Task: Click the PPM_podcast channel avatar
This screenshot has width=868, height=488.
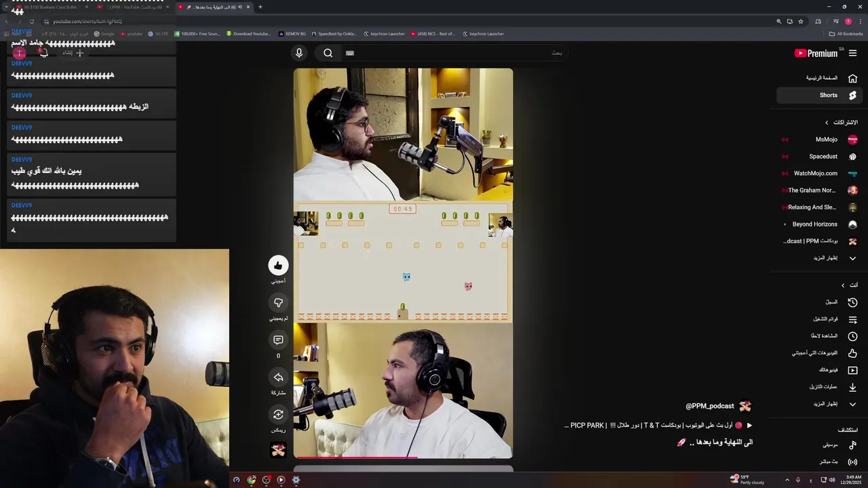Action: tap(745, 406)
